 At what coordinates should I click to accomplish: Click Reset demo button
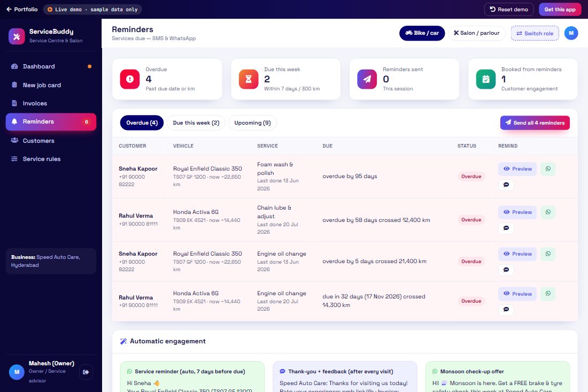point(509,10)
